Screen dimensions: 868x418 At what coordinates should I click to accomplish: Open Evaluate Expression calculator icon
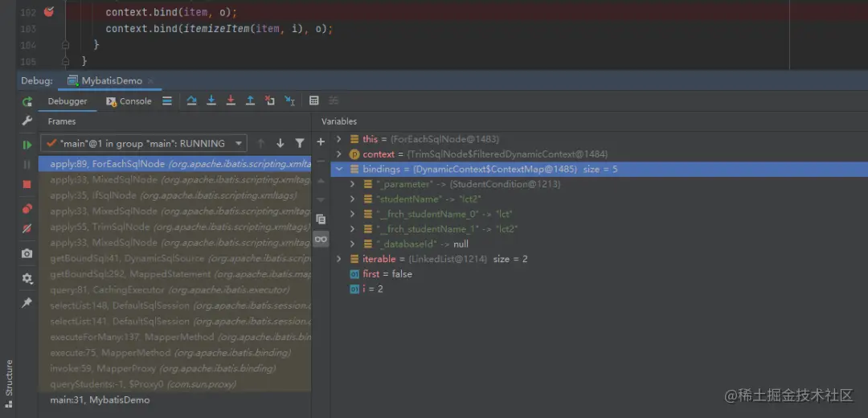click(314, 100)
